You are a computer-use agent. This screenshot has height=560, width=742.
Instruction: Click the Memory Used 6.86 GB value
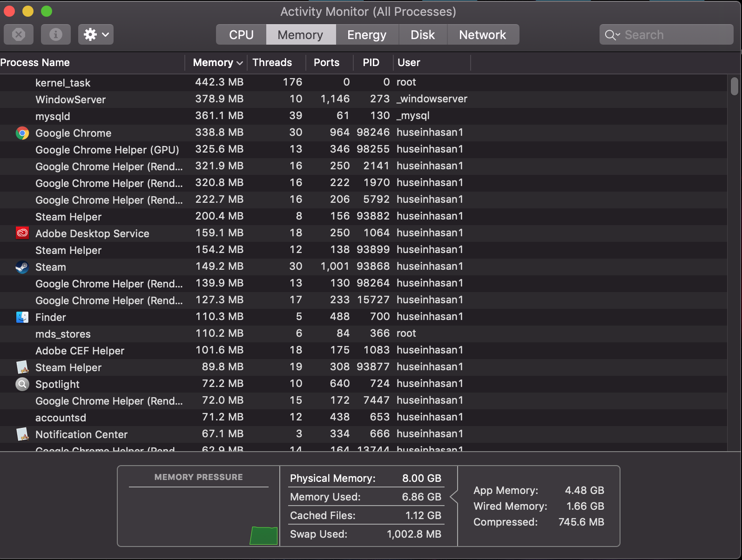coord(422,497)
